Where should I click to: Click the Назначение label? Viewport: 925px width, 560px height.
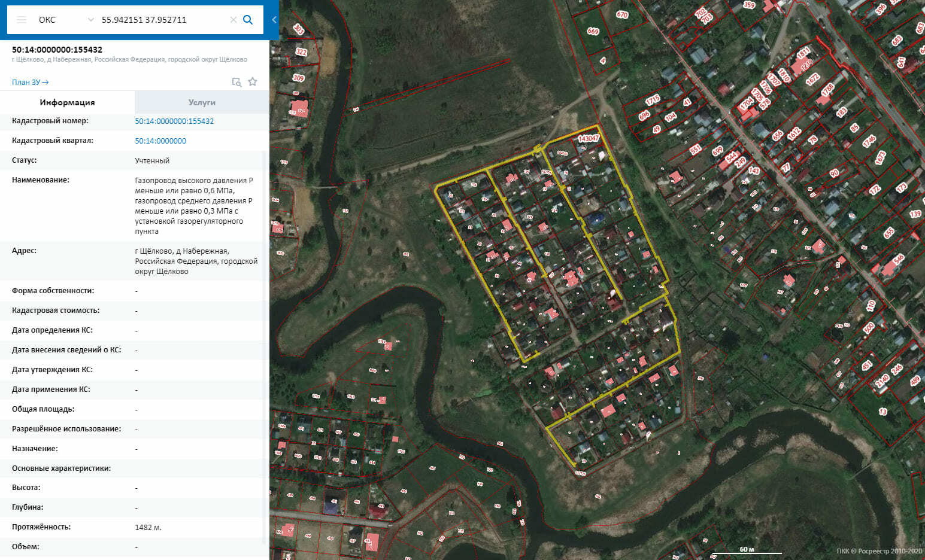[35, 449]
